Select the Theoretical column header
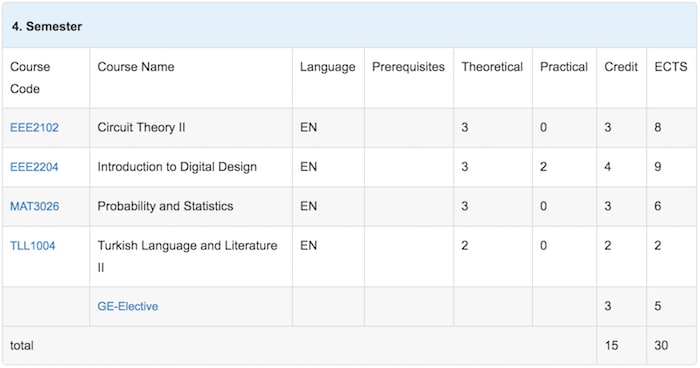The height and width of the screenshot is (368, 700). [492, 67]
